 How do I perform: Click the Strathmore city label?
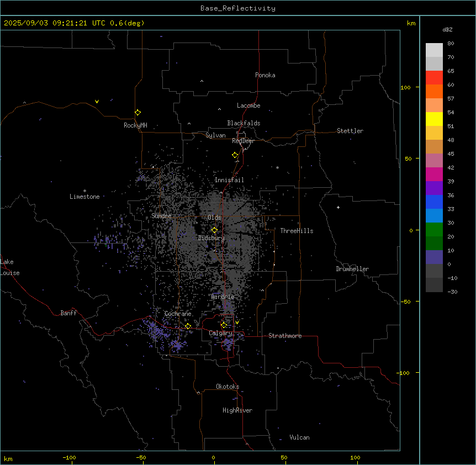(x=285, y=336)
